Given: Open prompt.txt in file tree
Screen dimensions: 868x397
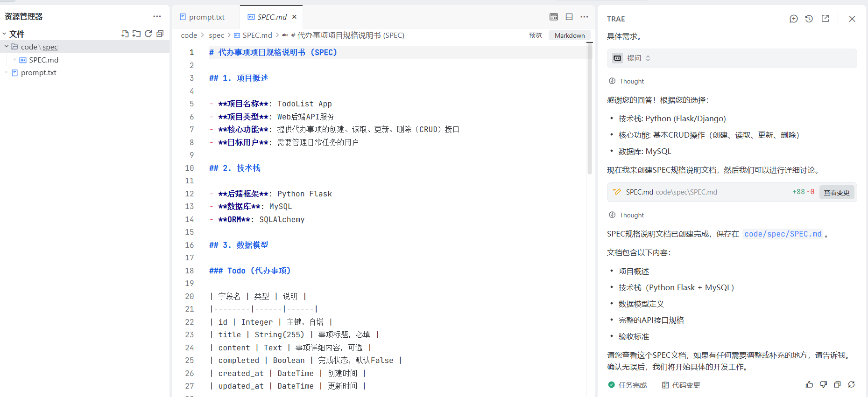Looking at the screenshot, I should coord(38,73).
